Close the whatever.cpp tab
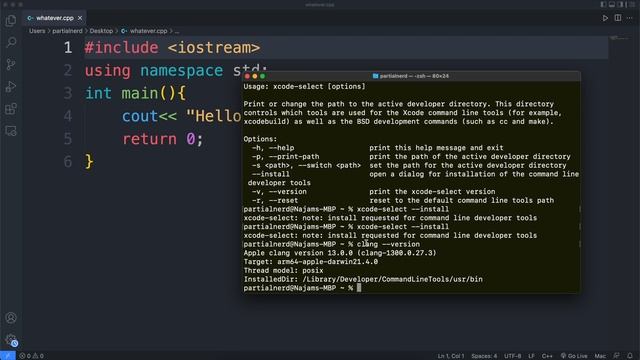This screenshot has width=640, height=360. pyautogui.click(x=80, y=18)
